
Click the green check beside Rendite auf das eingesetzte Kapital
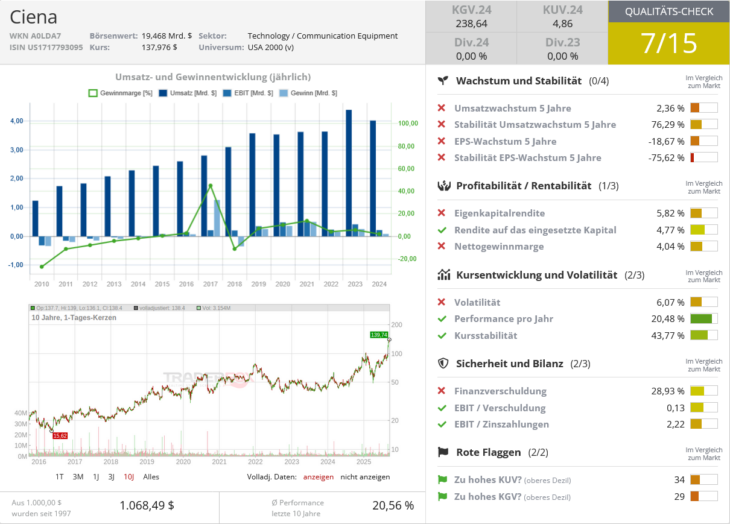pos(442,230)
